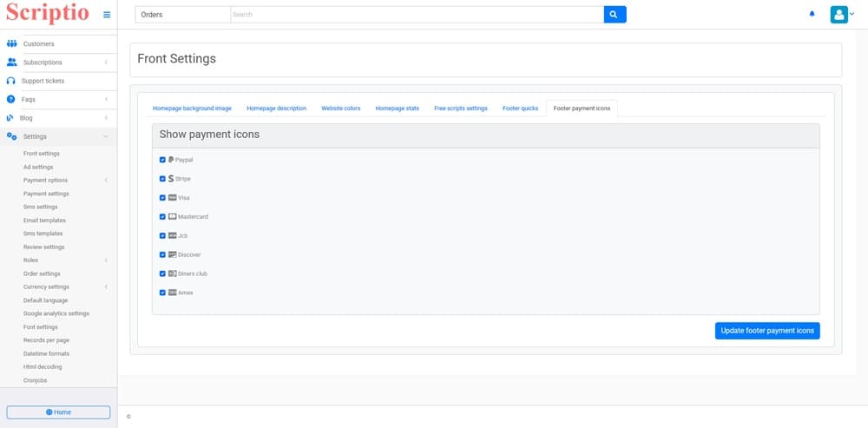This screenshot has height=428, width=868.
Task: Click the Settings gears icon
Action: 12,136
